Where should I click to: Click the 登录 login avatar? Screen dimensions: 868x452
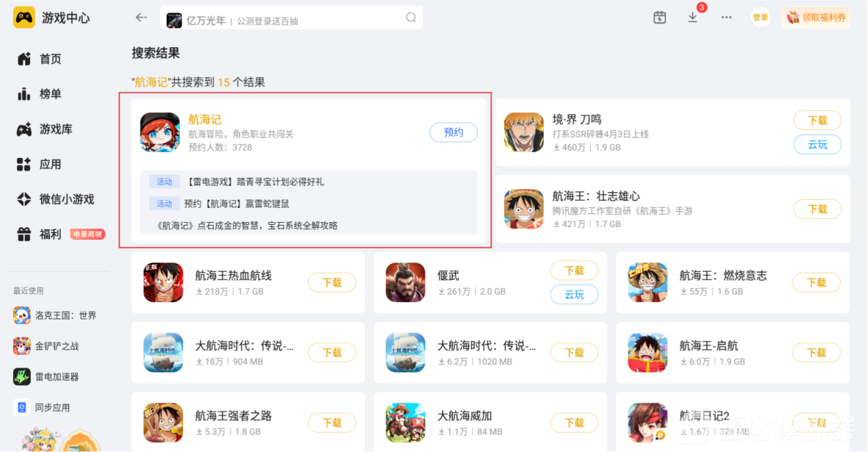pyautogui.click(x=761, y=18)
